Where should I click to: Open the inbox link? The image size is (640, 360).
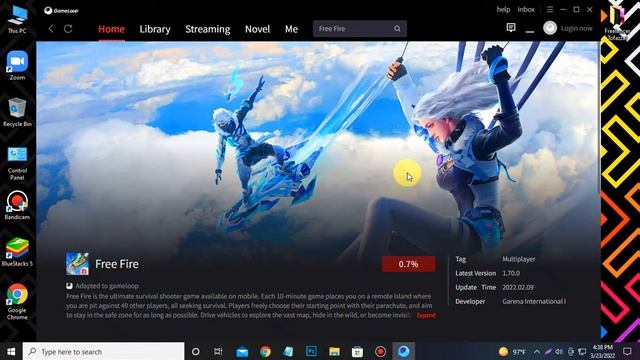(x=526, y=9)
